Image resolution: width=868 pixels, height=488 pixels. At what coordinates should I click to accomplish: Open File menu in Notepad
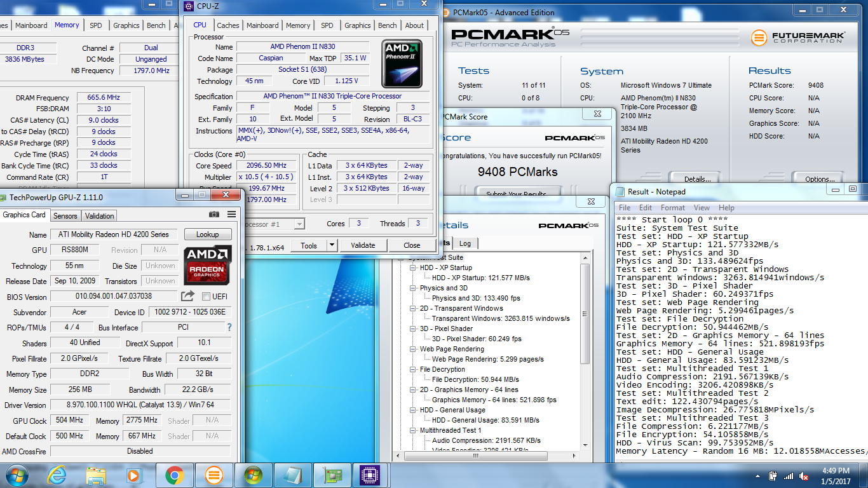point(625,208)
